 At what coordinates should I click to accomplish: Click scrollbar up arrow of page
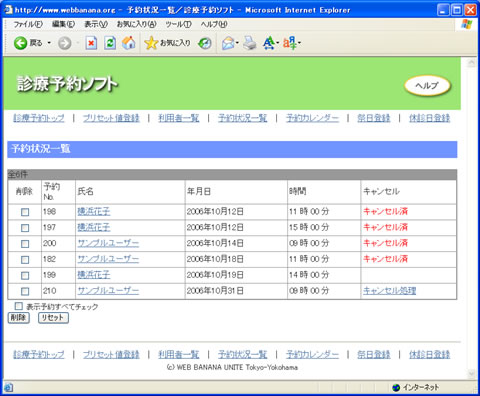coord(471,63)
